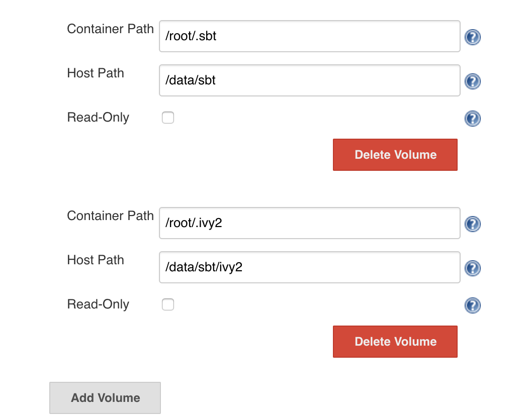Image resolution: width=524 pixels, height=420 pixels.
Task: Click the second volume's Container Path label
Action: pyautogui.click(x=110, y=216)
